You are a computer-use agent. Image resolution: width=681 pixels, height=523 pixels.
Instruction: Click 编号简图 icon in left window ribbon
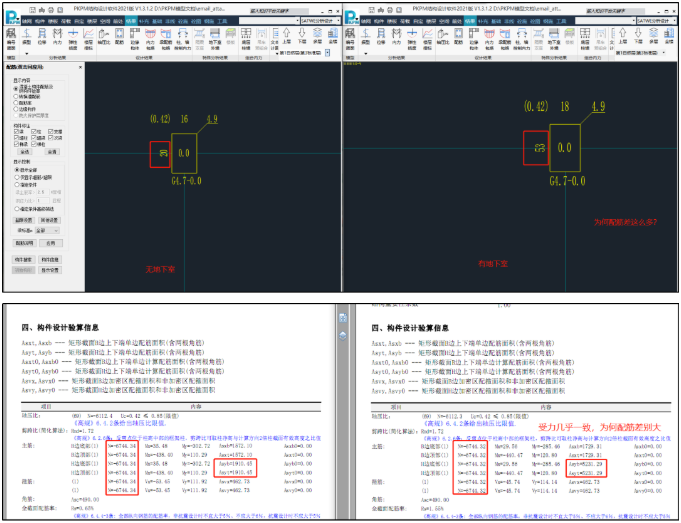pos(11,38)
